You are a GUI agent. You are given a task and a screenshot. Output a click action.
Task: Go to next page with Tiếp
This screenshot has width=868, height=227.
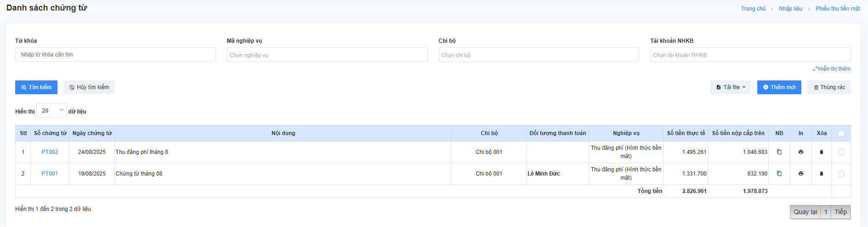tap(840, 212)
